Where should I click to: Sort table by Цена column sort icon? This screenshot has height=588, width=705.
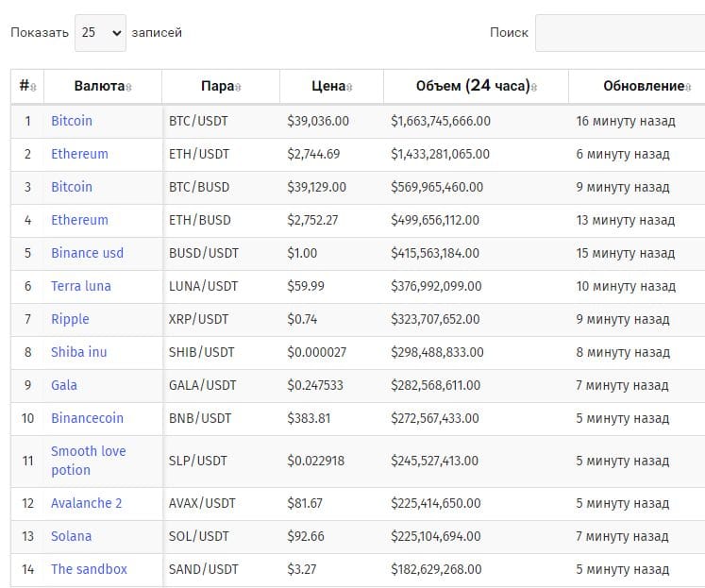click(349, 87)
